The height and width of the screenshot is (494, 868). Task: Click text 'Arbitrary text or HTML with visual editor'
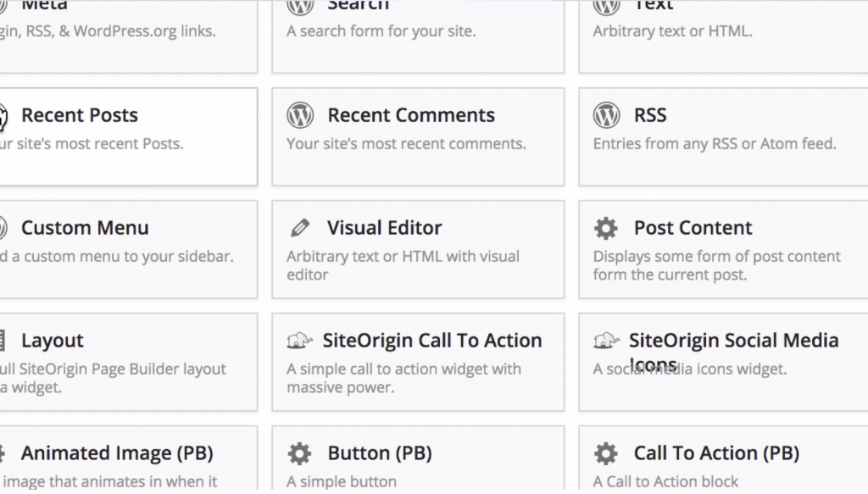point(403,265)
